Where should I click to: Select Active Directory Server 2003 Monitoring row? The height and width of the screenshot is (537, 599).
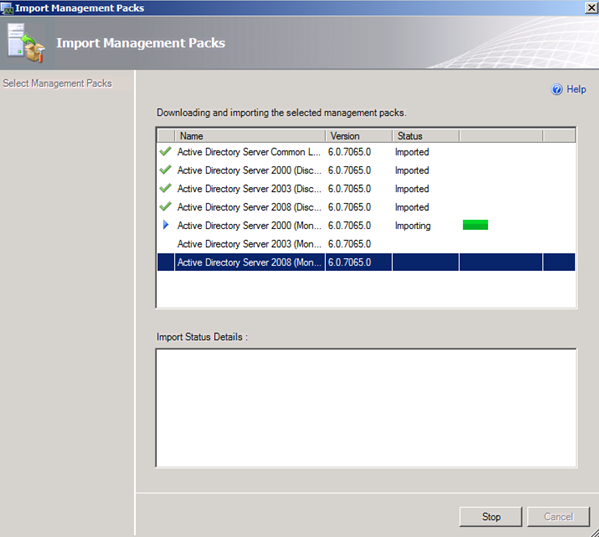[366, 244]
